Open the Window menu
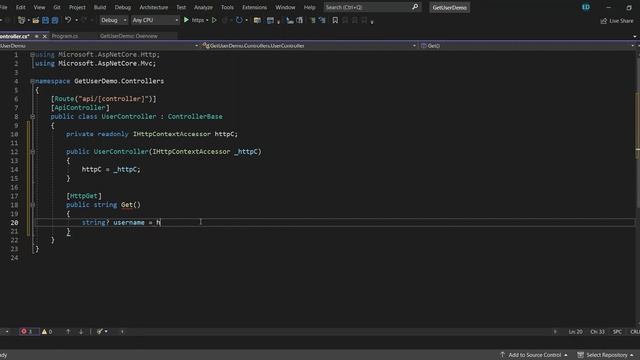The width and height of the screenshot is (640, 360). [285, 7]
